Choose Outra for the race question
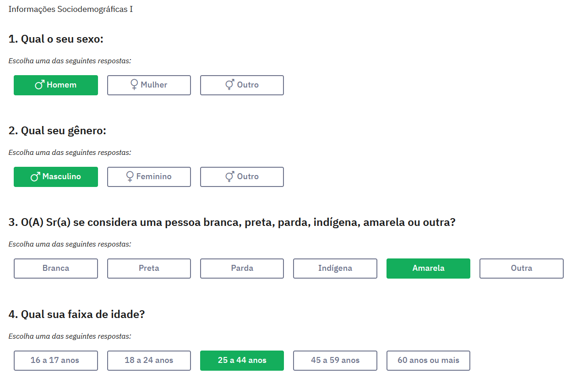The width and height of the screenshot is (588, 384). tap(521, 269)
